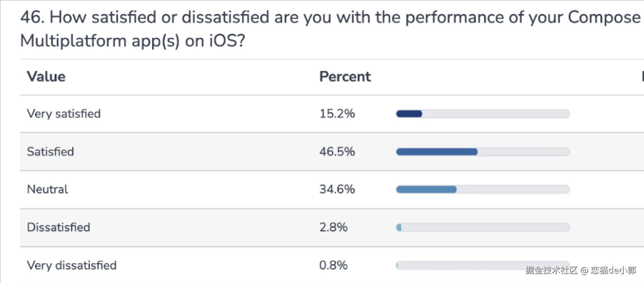Image resolution: width=644 pixels, height=283 pixels.
Task: Click the 0.8% percentage value
Action: point(333,265)
